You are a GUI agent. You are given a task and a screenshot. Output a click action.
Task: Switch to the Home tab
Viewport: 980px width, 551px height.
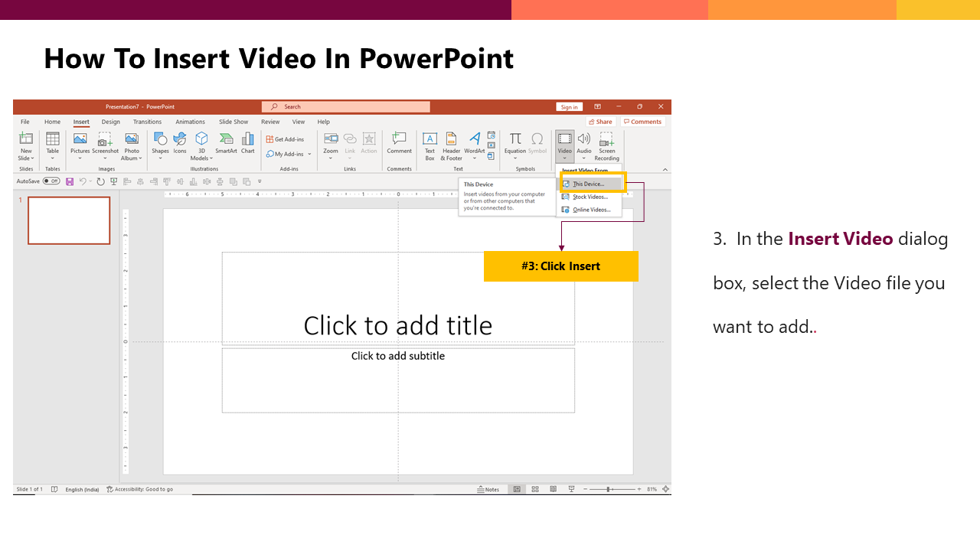click(52, 122)
